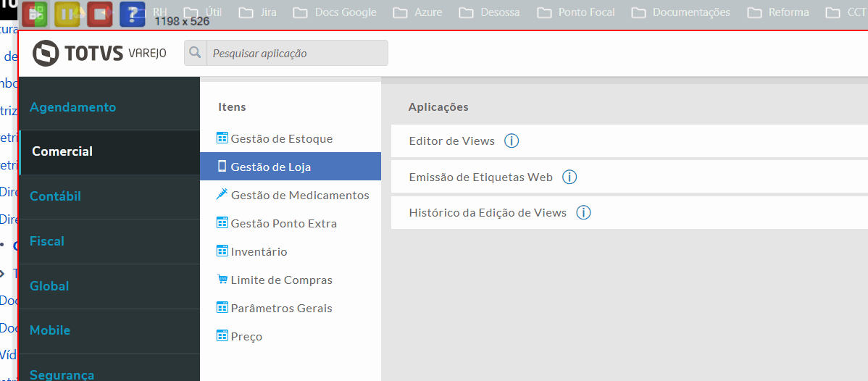
Task: Select Gestão de Estoque item
Action: [x=281, y=138]
